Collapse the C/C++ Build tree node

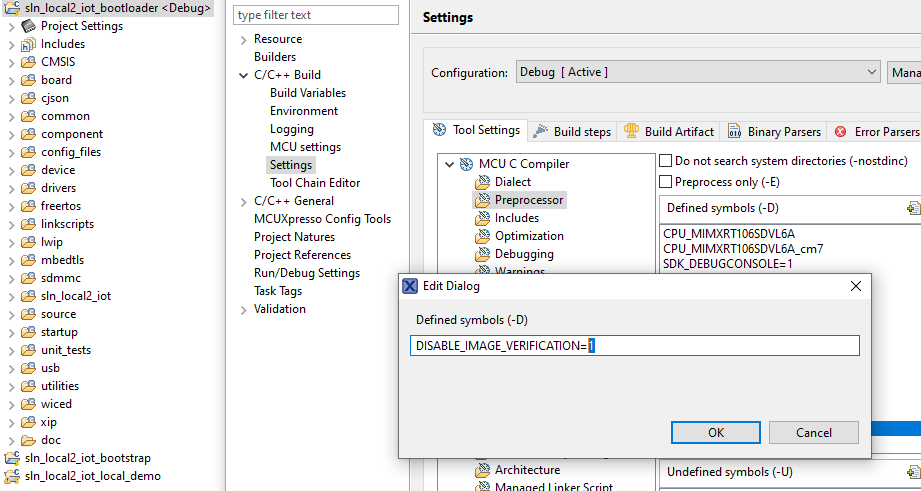click(243, 75)
